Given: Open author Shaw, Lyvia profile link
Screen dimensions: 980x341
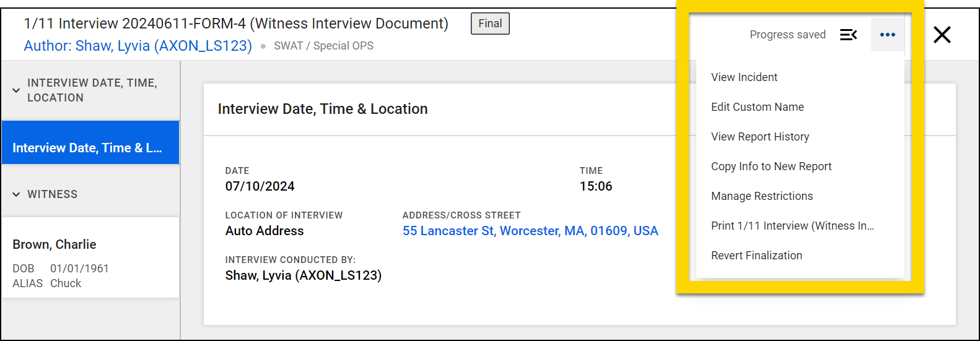Looking at the screenshot, I should pos(138,46).
